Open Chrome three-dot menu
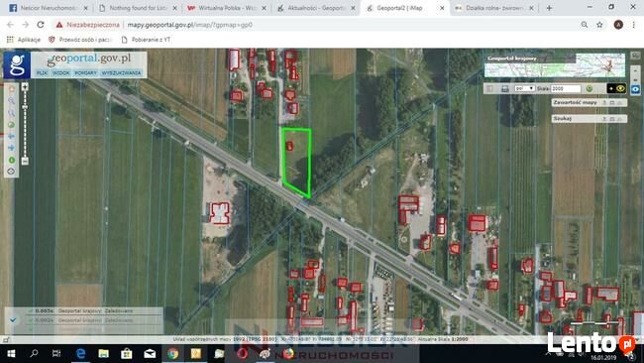Viewport: 644px width, 363px height. (x=634, y=25)
